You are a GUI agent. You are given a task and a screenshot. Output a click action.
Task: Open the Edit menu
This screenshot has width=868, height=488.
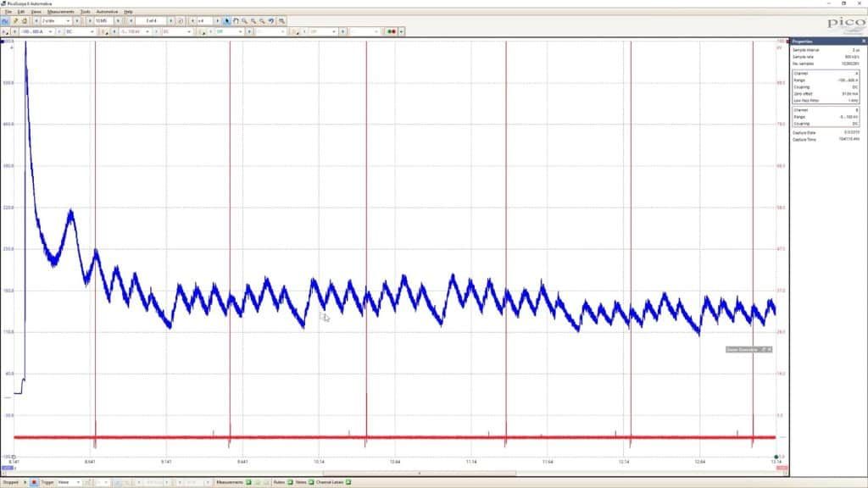(21, 11)
